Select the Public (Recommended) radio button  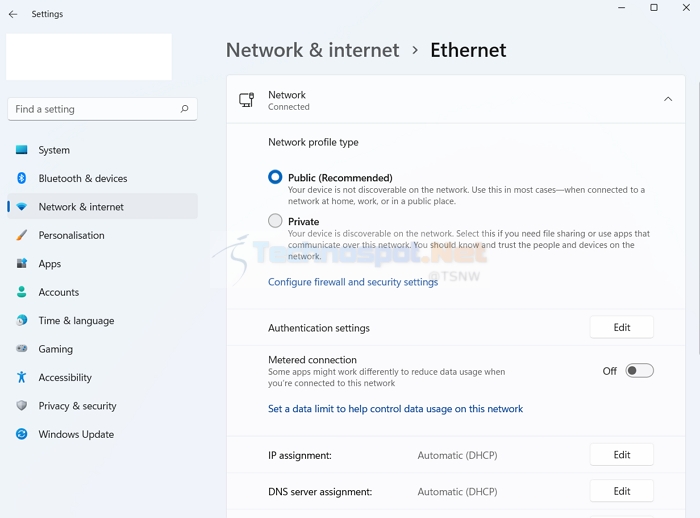(x=275, y=177)
